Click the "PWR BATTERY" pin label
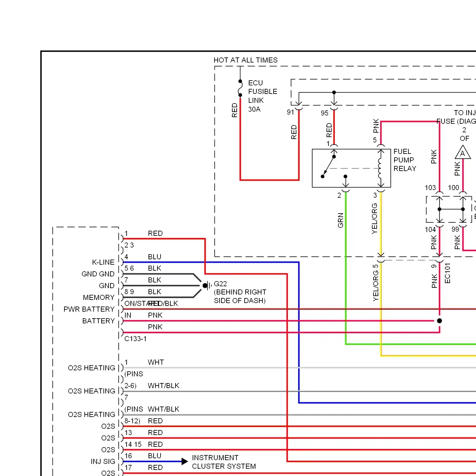Screen dimensions: 476x476 [89, 309]
